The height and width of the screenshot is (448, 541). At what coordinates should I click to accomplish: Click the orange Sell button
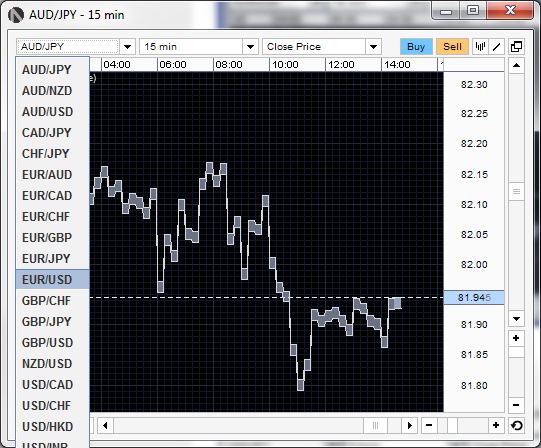click(452, 47)
